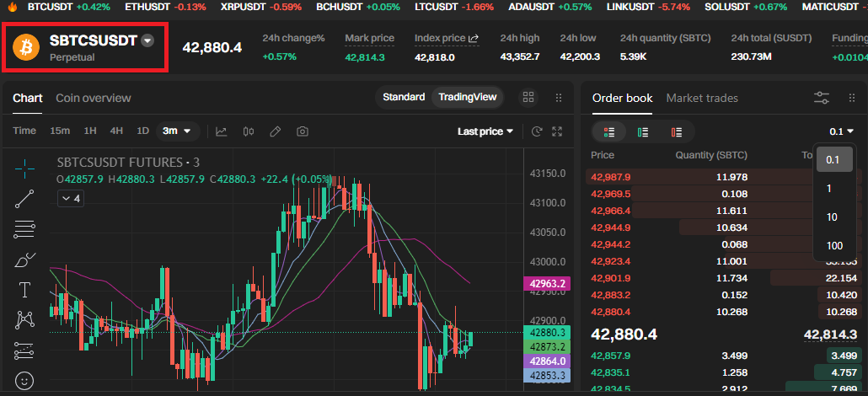Open BTCUSDT from the ticker bar

pyautogui.click(x=68, y=8)
